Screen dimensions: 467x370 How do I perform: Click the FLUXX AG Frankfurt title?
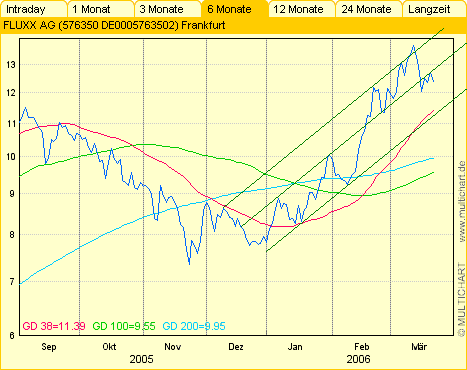coord(114,25)
